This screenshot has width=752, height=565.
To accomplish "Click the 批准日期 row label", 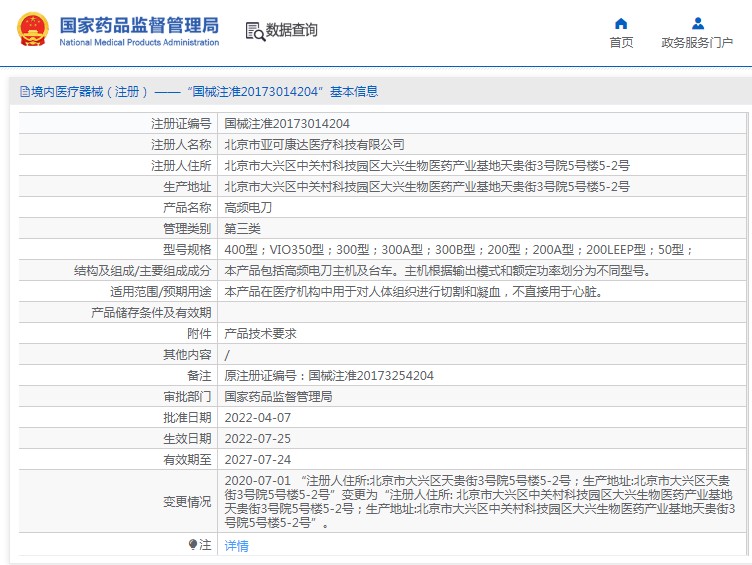I will click(x=187, y=418).
